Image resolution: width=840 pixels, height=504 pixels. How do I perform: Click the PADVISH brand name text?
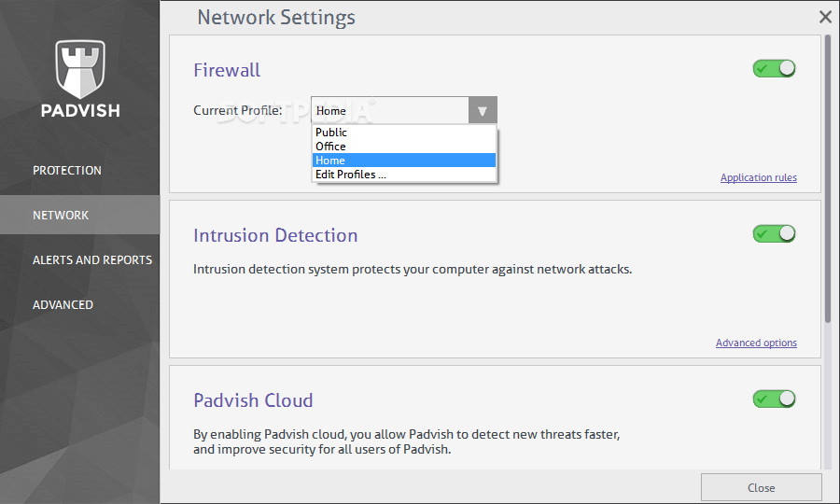[x=80, y=110]
